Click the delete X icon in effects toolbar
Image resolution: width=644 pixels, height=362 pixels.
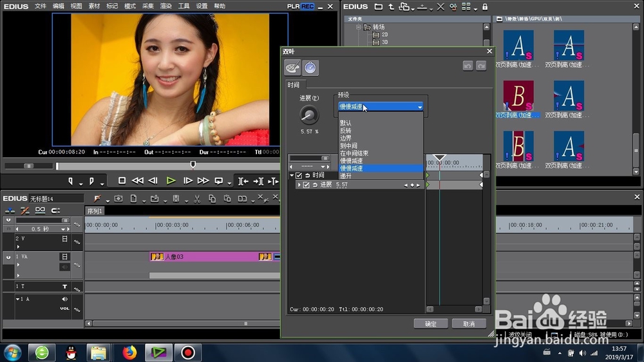click(x=440, y=7)
